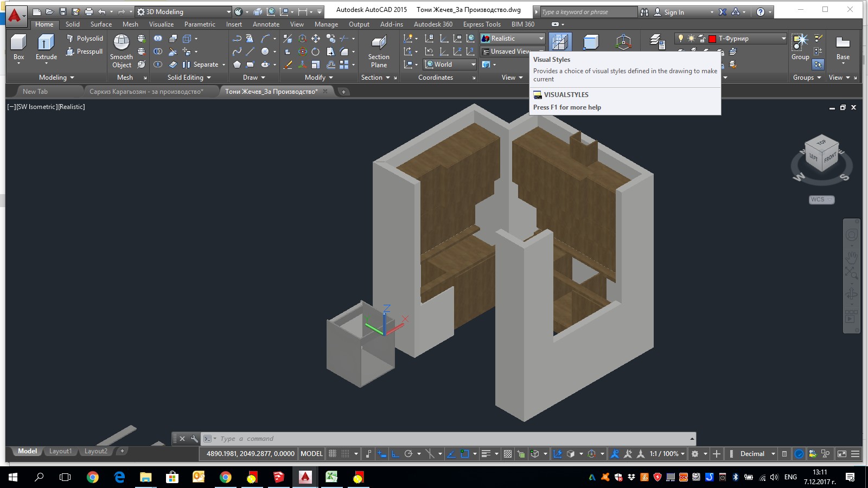Click the Sign In button
This screenshot has width=868, height=488.
pos(674,12)
